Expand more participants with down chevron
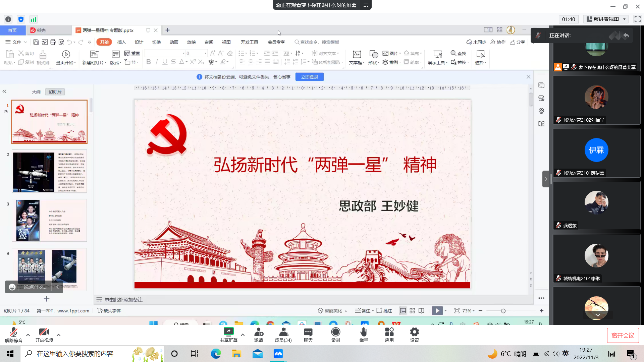 (598, 315)
